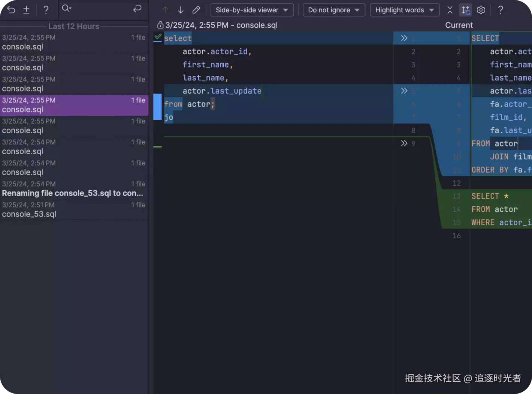Click the search filter magnifier icon
532x394 pixels.
click(x=66, y=8)
